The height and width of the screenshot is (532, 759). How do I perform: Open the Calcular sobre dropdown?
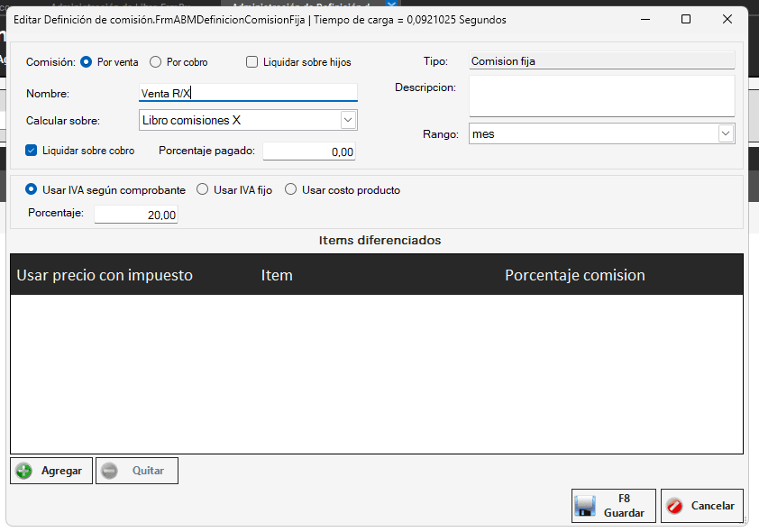[348, 120]
